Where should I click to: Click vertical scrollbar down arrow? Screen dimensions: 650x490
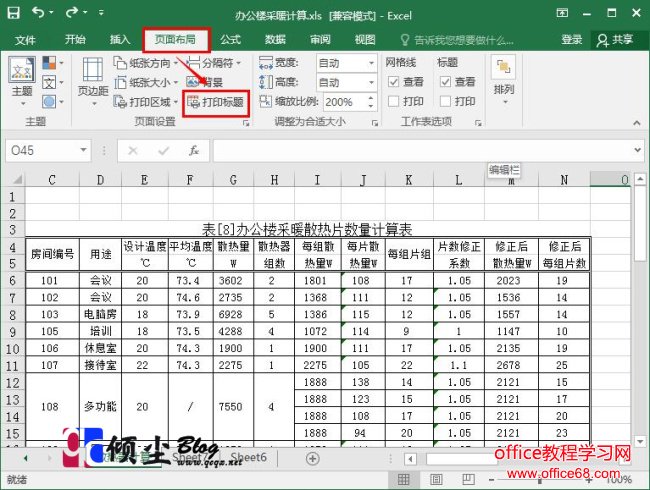click(x=640, y=441)
